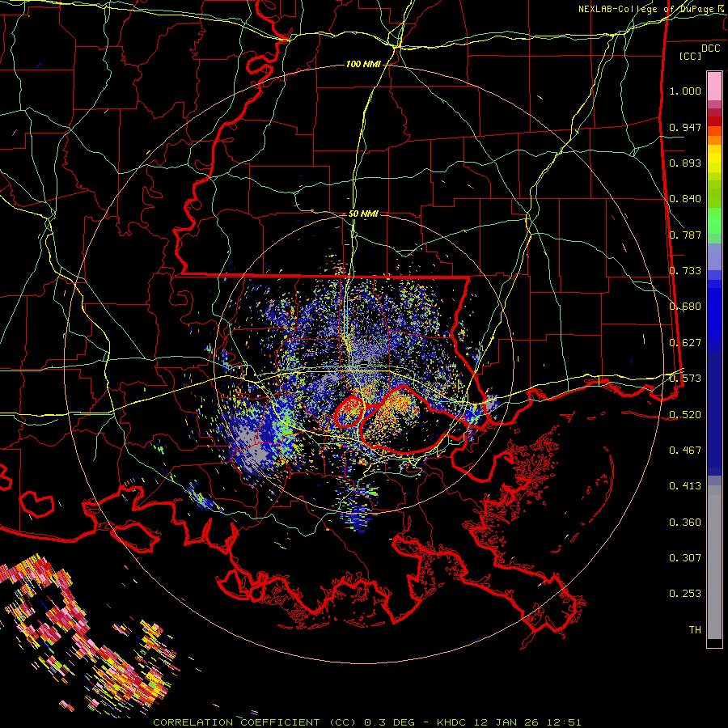Click the 1.000 value on color scale
728x728 pixels.
[x=685, y=91]
